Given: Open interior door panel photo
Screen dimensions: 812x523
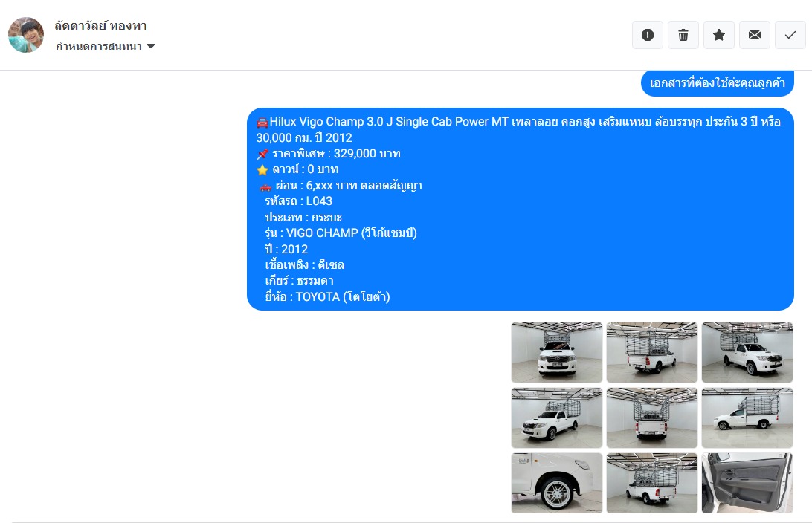Looking at the screenshot, I should 747,483.
